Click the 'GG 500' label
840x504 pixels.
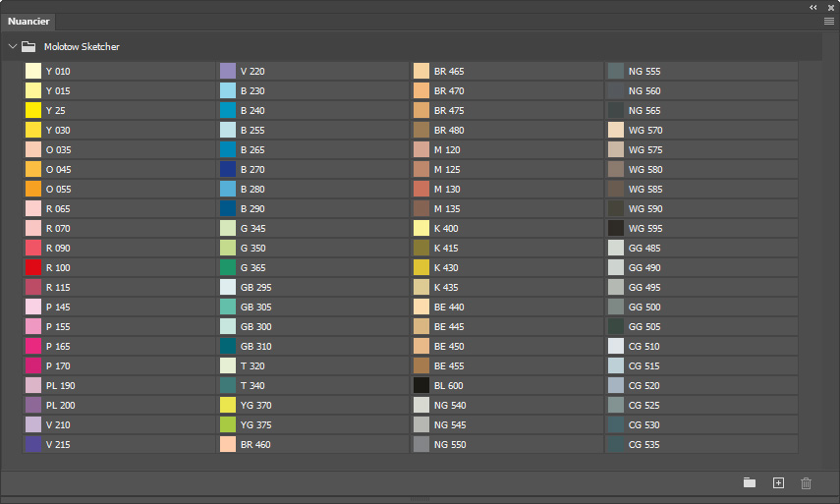[644, 307]
